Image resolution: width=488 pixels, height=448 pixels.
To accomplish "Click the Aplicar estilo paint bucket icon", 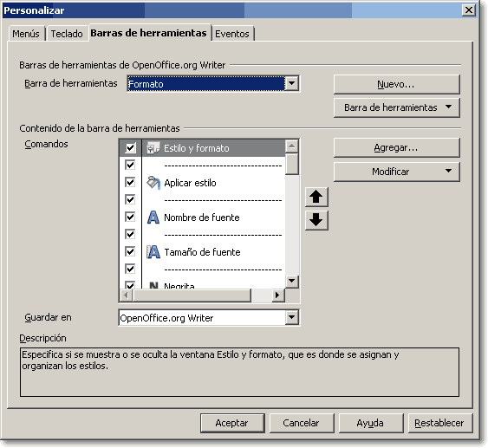I will (153, 183).
